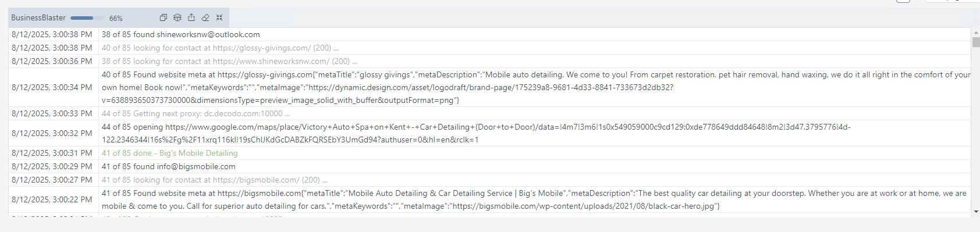Click the 66% progress percentage label

coord(116,19)
